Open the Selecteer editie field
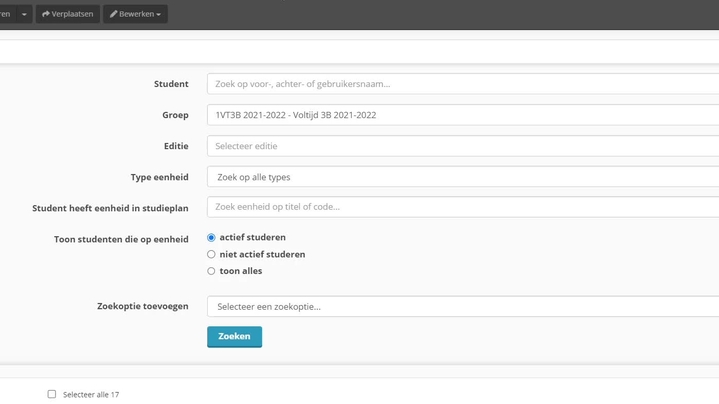The image size is (719, 404). pyautogui.click(x=463, y=146)
